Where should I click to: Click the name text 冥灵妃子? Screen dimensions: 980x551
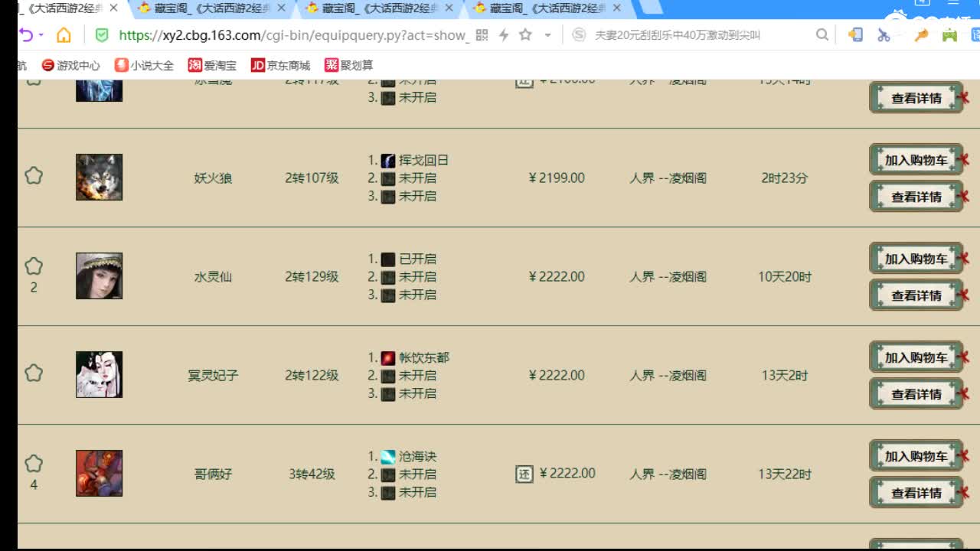click(213, 376)
